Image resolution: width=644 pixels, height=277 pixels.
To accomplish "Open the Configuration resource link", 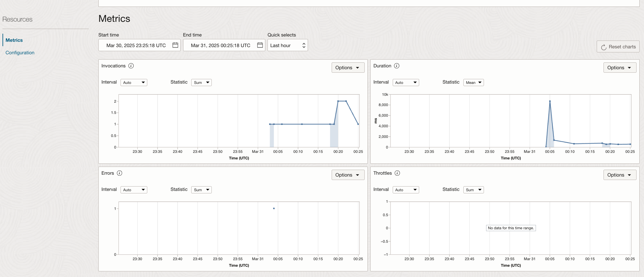I will pos(20,53).
